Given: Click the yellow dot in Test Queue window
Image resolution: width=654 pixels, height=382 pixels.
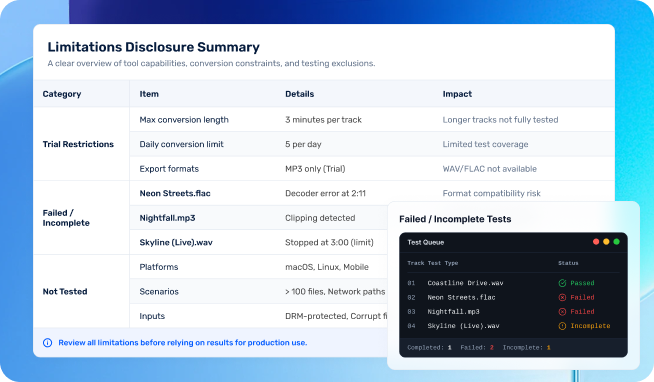Looking at the screenshot, I should click(x=606, y=242).
